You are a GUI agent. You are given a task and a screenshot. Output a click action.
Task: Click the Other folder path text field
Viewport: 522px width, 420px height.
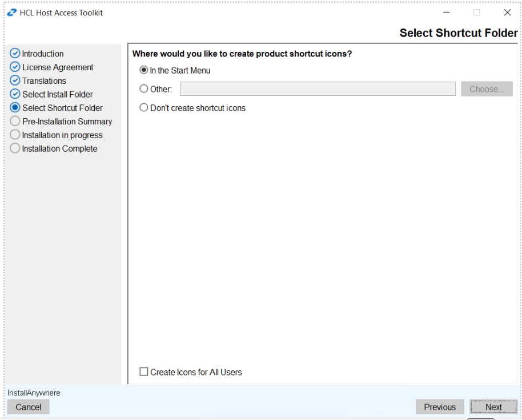click(318, 89)
